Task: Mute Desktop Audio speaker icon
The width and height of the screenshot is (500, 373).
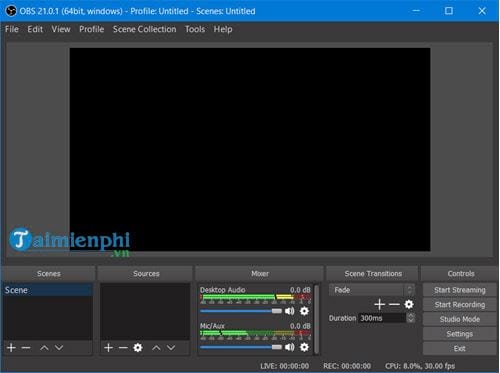Action: 290,311
